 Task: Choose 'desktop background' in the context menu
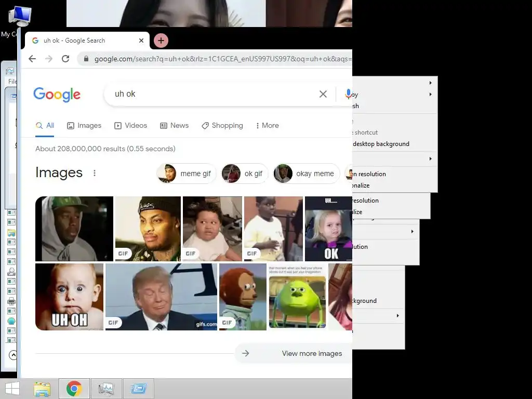(381, 144)
